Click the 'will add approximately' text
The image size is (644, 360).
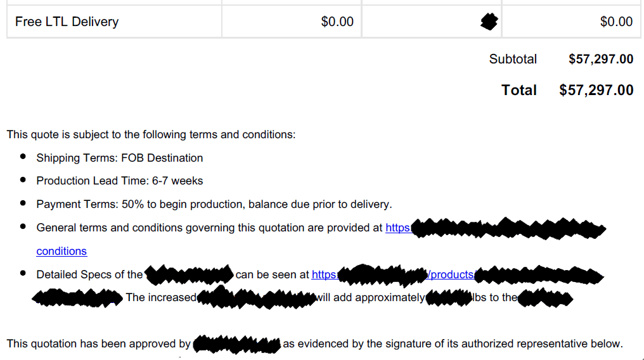point(370,297)
